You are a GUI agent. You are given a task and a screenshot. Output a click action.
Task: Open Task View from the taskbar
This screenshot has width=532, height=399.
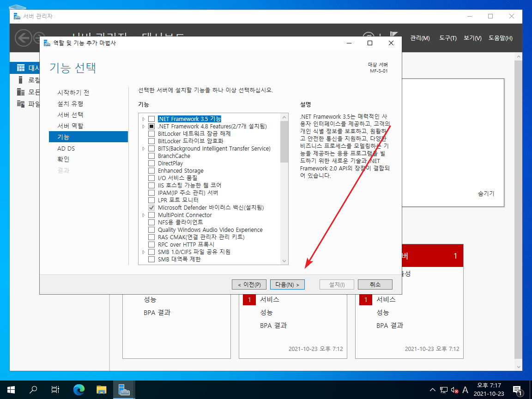(x=55, y=389)
